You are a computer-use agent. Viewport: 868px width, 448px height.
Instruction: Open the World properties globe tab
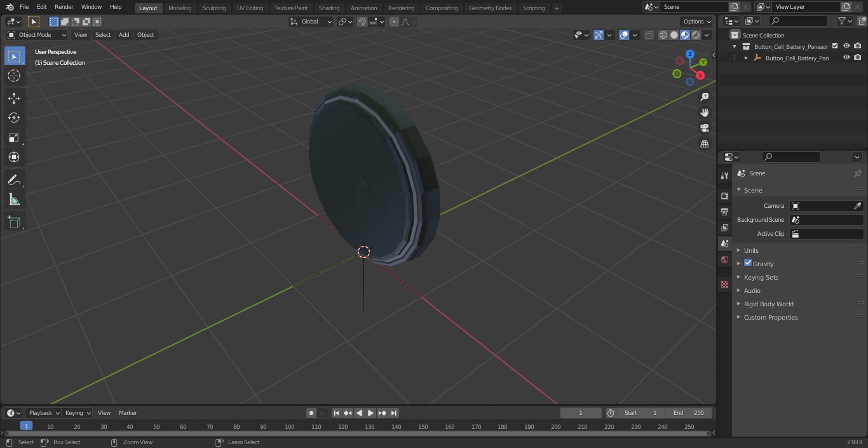[724, 260]
